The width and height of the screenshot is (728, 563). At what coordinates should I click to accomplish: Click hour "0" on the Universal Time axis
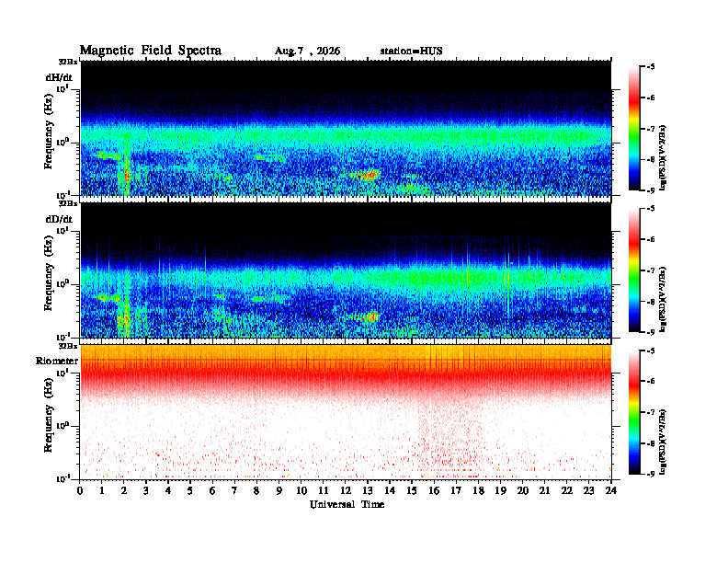click(x=80, y=490)
